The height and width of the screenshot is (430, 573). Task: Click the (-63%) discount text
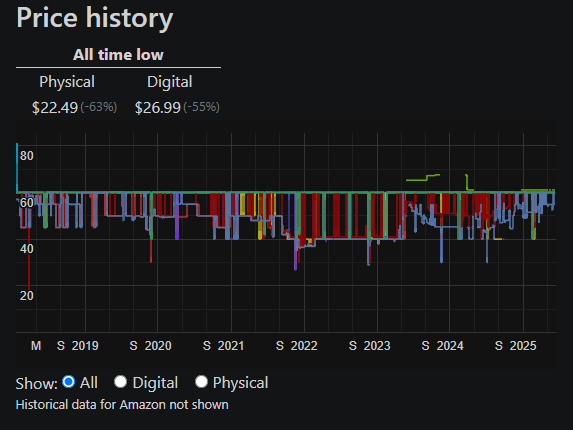[x=99, y=107]
